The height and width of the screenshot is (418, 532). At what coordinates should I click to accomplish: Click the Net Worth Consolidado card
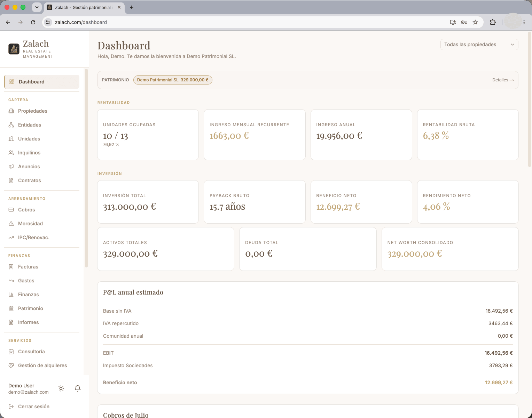point(450,249)
